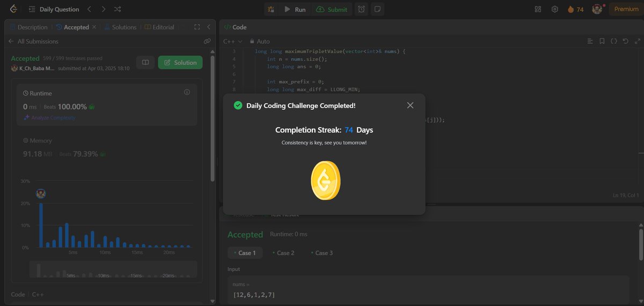Viewport: 644px width, 306px height.
Task: Click the curly braces icon in code toolbar
Action: pyautogui.click(x=613, y=41)
